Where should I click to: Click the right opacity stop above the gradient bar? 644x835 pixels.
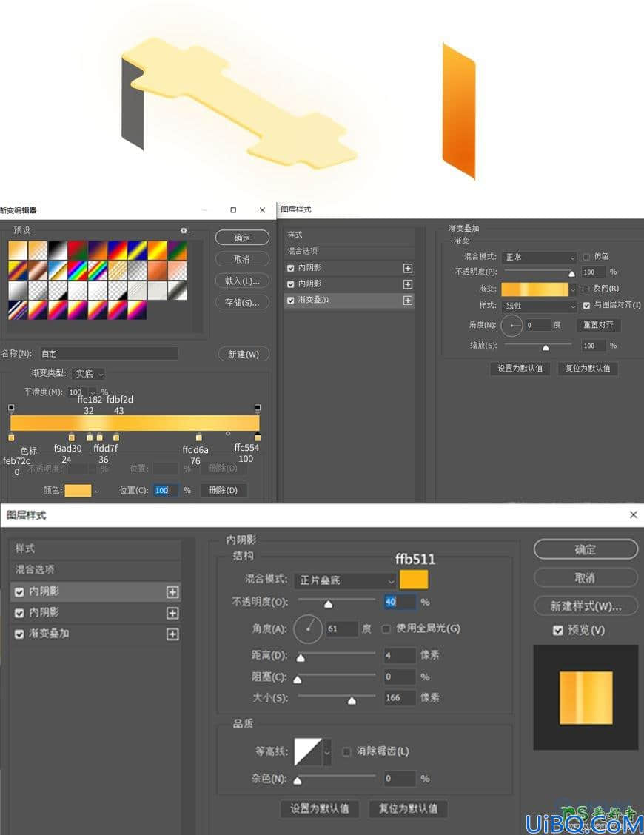(258, 409)
